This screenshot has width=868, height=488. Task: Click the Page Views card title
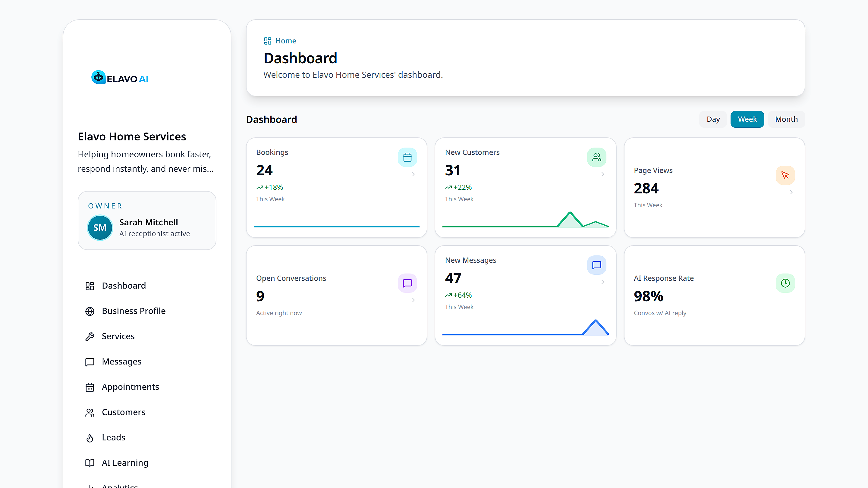(x=653, y=170)
